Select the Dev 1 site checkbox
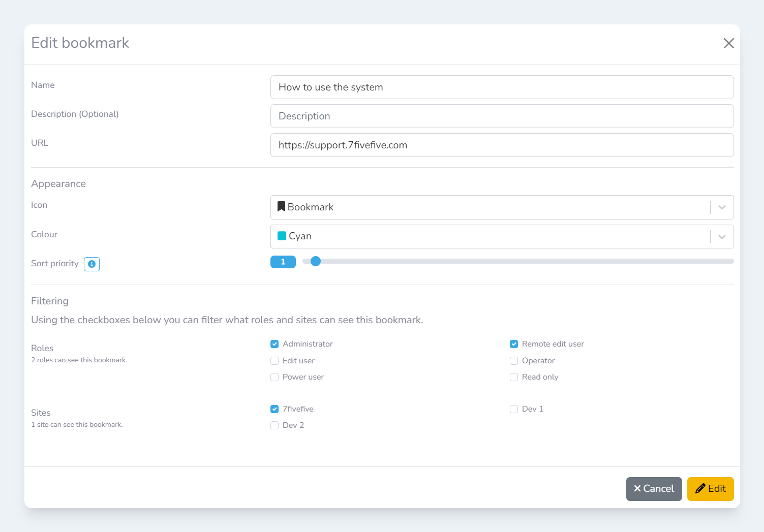The width and height of the screenshot is (764, 532). pos(514,409)
